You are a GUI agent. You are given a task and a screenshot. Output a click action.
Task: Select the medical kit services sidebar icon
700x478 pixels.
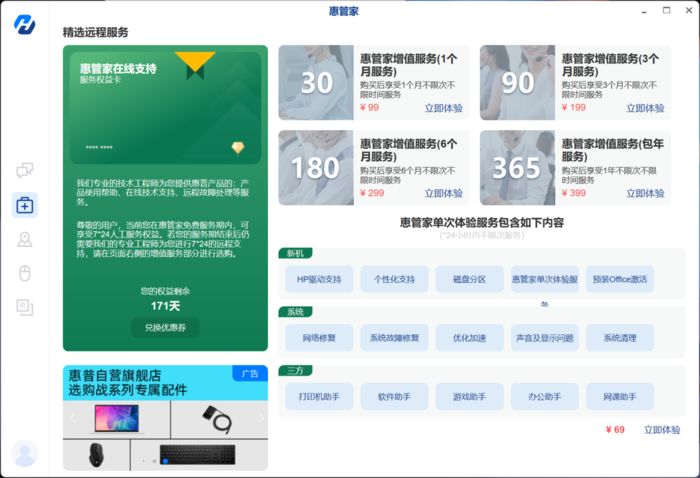pyautogui.click(x=25, y=205)
